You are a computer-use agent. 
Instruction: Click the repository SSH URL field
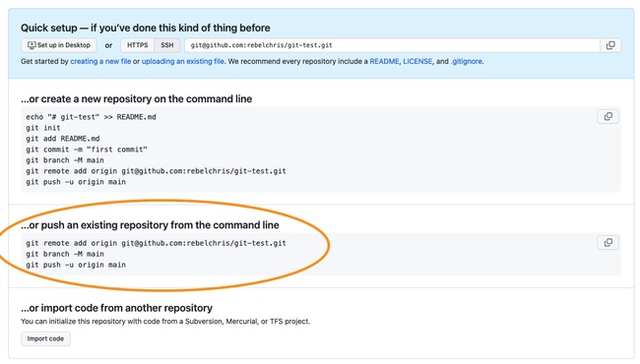[392, 45]
